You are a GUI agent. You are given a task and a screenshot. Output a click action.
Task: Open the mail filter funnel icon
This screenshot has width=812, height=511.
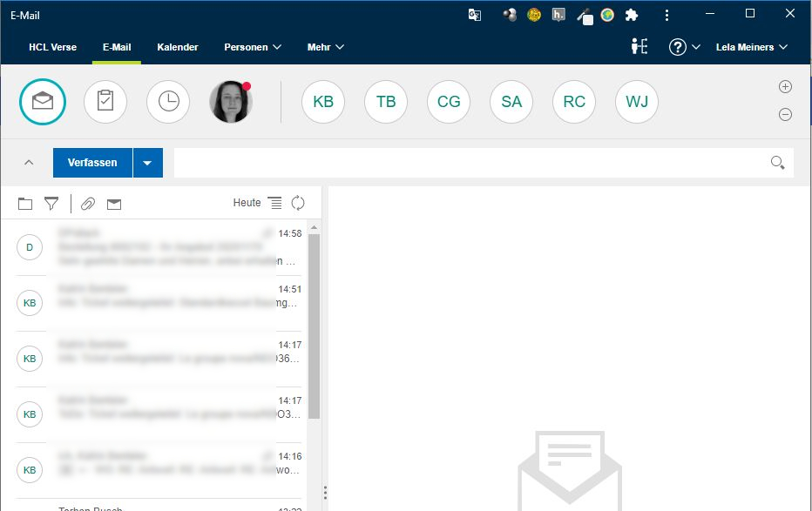(51, 204)
